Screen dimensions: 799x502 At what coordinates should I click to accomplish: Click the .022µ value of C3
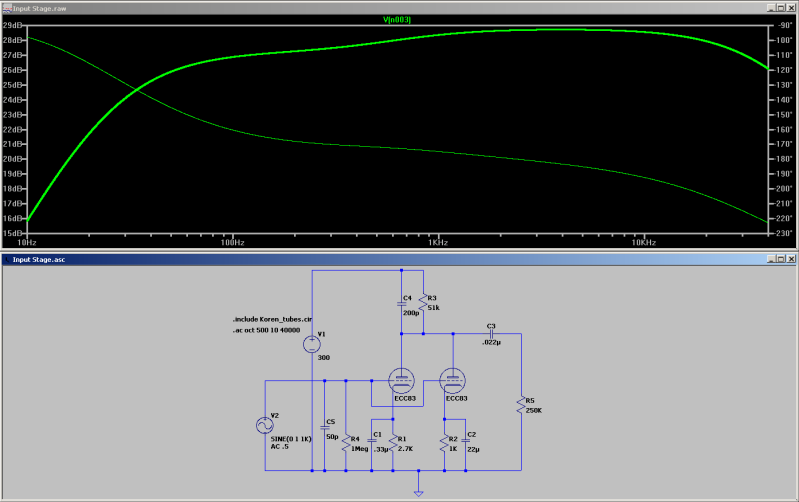(x=491, y=342)
